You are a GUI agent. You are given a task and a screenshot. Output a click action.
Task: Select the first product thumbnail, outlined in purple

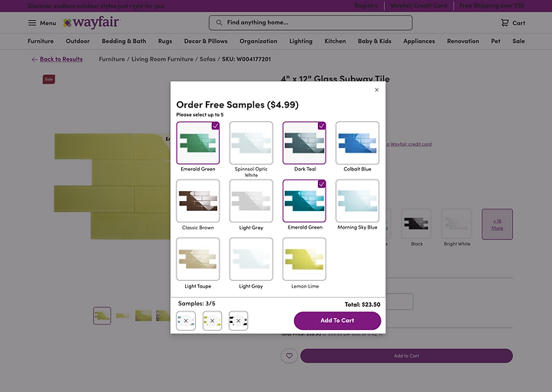pos(102,315)
